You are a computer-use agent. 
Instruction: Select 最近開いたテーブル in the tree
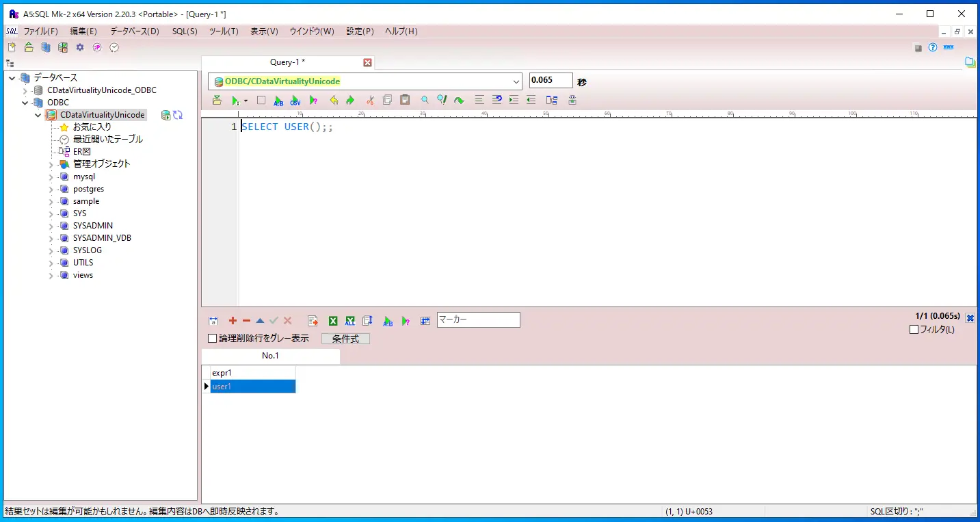pos(108,140)
